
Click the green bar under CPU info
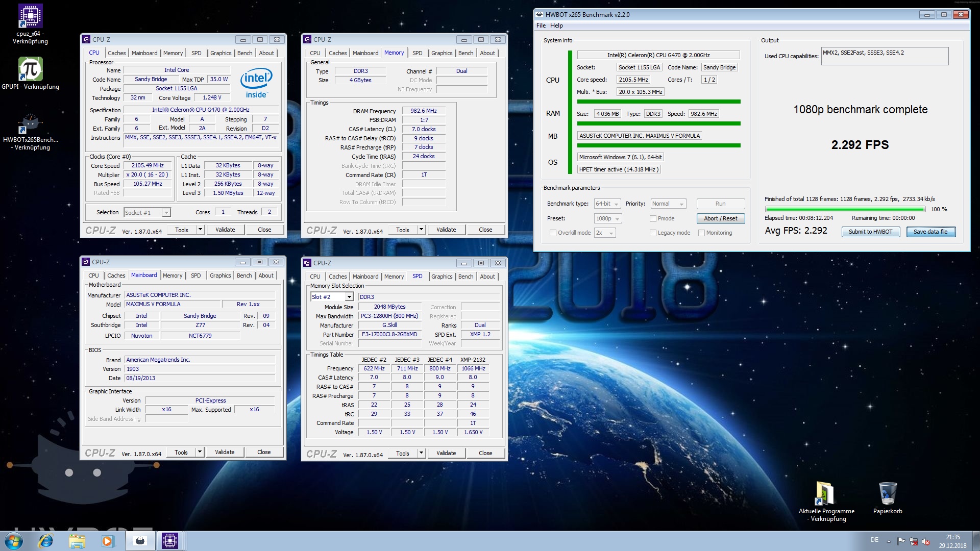658,102
